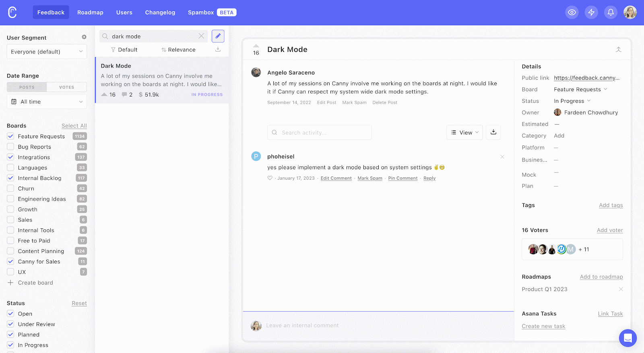644x353 pixels.
Task: Click the comment count icon on Dark Mode
Action: [x=124, y=94]
